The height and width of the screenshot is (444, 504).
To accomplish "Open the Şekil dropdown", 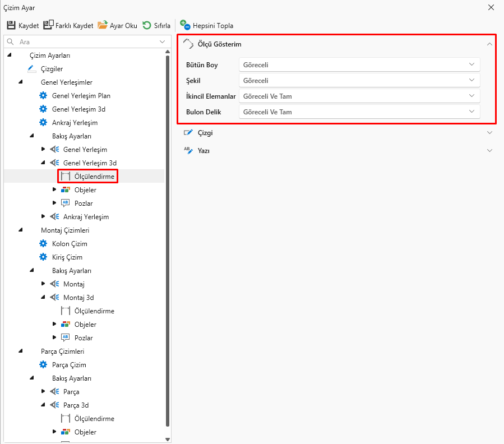I will [359, 81].
